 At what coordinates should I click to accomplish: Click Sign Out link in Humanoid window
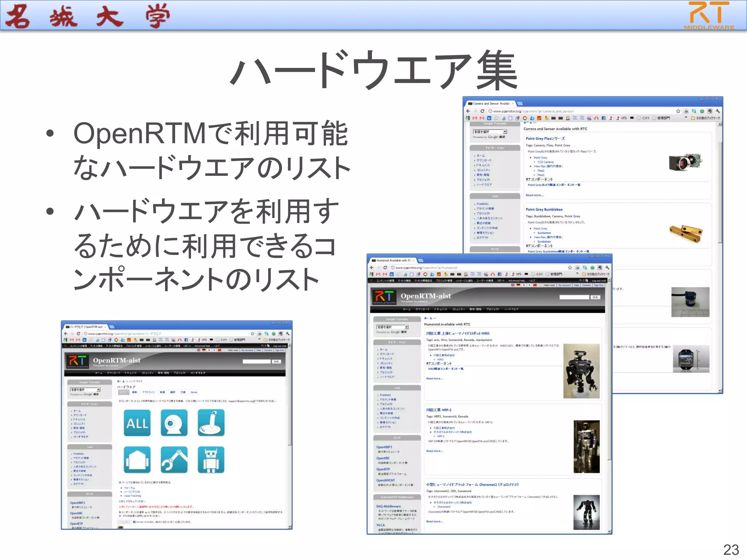coord(599,285)
